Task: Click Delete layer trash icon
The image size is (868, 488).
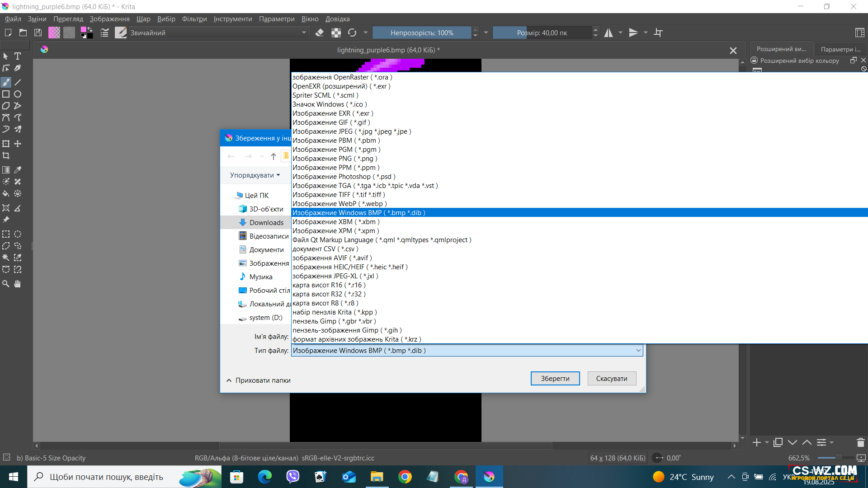Action: [860, 442]
